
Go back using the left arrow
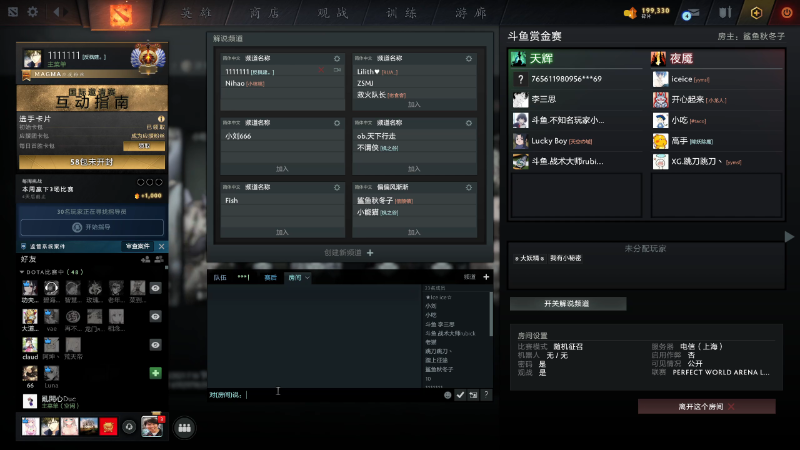(x=57, y=11)
